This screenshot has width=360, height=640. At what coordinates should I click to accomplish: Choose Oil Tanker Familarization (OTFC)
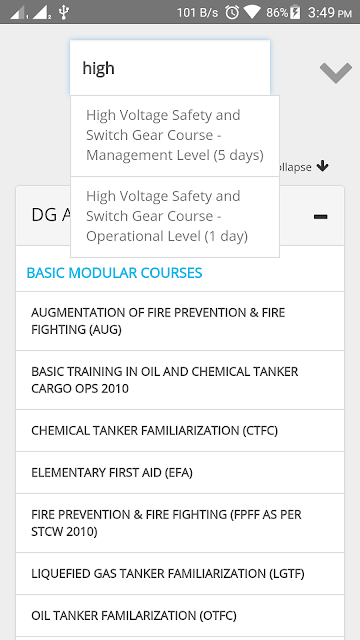tap(180, 616)
